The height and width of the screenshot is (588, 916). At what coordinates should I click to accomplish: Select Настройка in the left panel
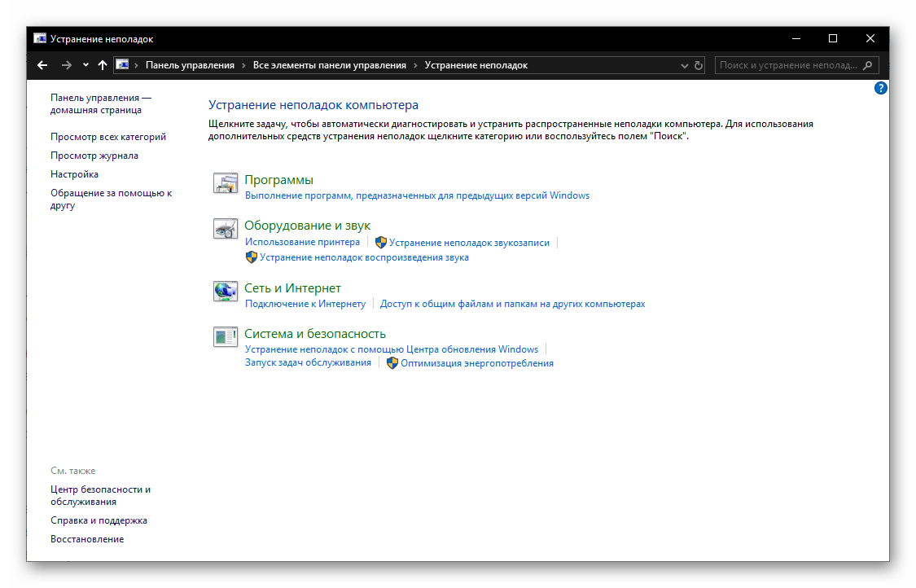tap(74, 173)
